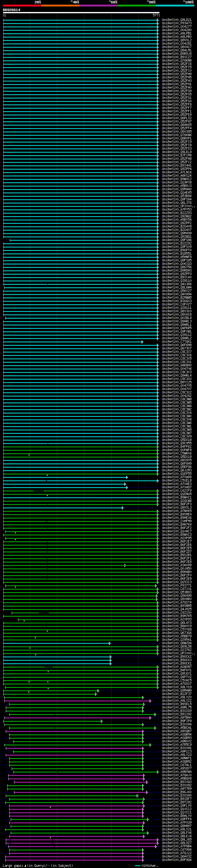This screenshot has width=197, height=868.
Task: Select hit label UniRef100_A3A099
Action: [x=177, y=565]
